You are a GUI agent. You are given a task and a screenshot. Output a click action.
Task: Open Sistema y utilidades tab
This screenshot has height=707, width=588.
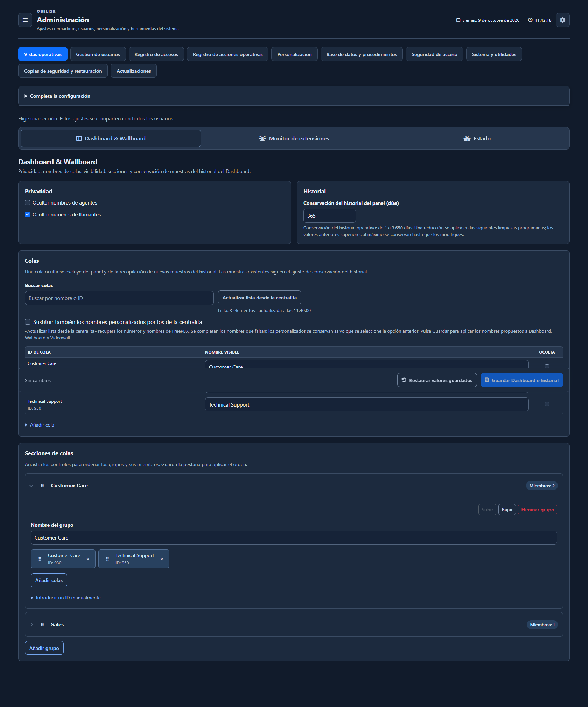pyautogui.click(x=494, y=54)
